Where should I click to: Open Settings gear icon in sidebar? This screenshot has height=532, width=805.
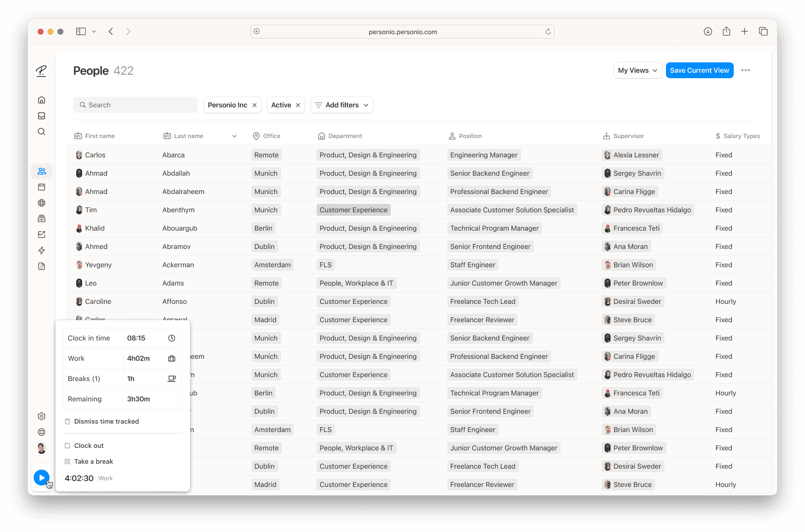[x=42, y=416]
